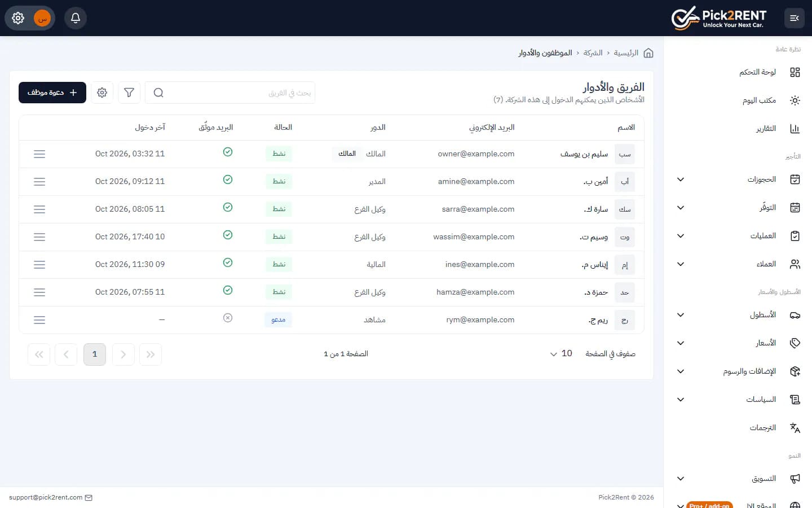Click الشركة breadcrumb link
The image size is (812, 508).
tap(593, 53)
